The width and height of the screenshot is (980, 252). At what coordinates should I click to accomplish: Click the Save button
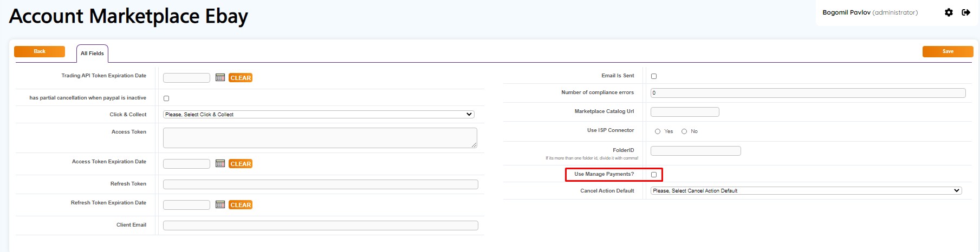(948, 51)
